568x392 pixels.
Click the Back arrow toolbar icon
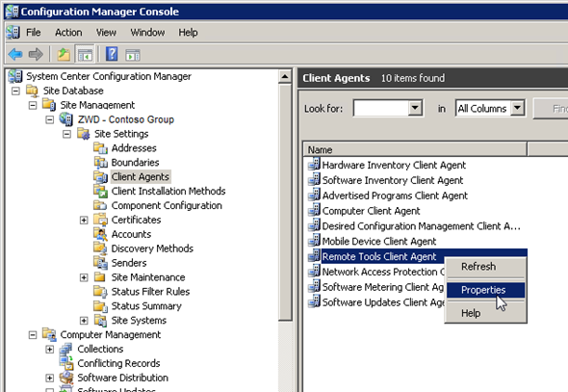click(x=15, y=55)
